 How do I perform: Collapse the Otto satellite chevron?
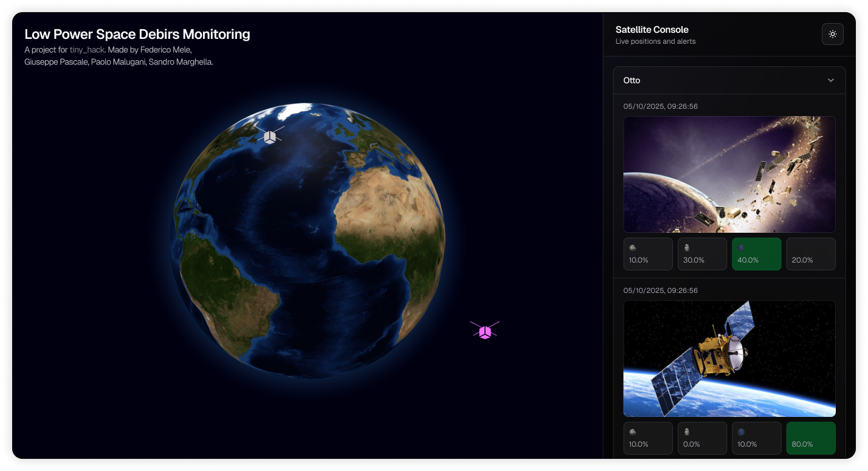830,80
